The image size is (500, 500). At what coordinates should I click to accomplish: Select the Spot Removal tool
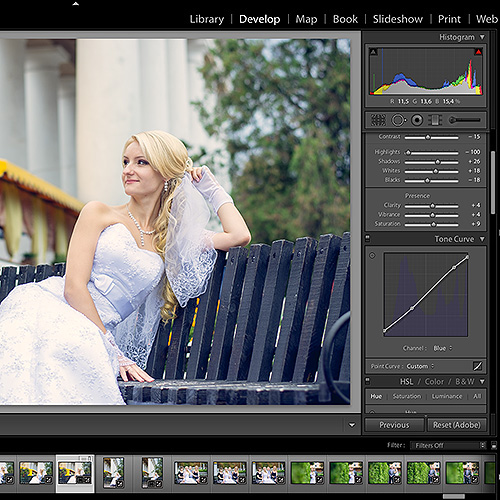tap(398, 120)
